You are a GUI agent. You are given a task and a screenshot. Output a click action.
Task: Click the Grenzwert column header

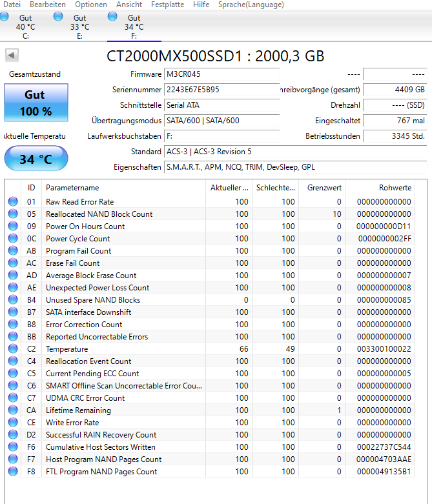pyautogui.click(x=322, y=188)
